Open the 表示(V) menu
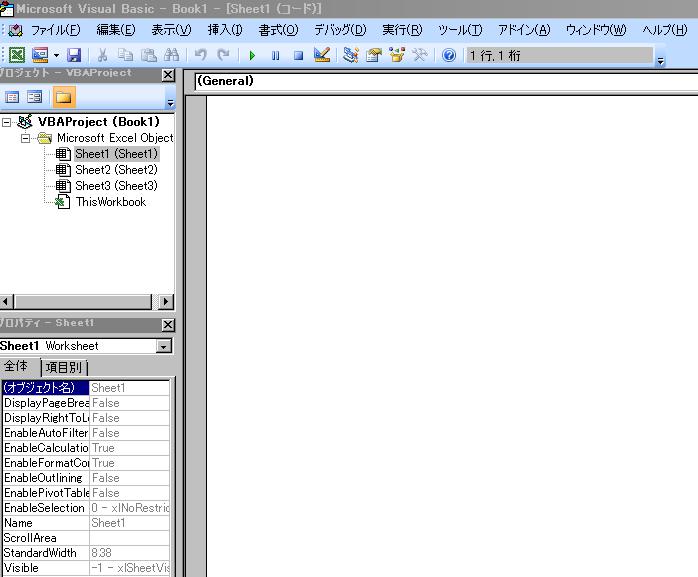Viewport: 698px width, 577px height. tap(171, 30)
